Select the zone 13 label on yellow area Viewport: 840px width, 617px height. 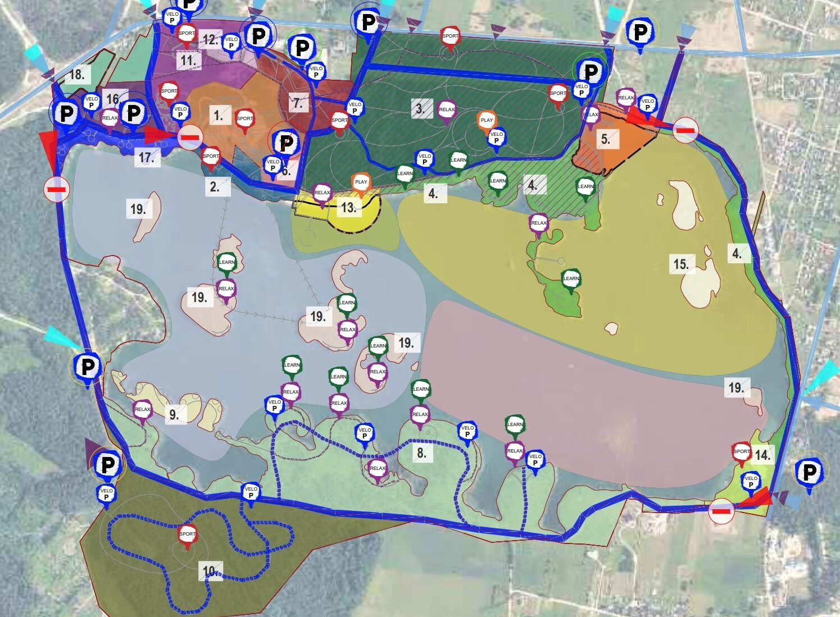(x=348, y=207)
